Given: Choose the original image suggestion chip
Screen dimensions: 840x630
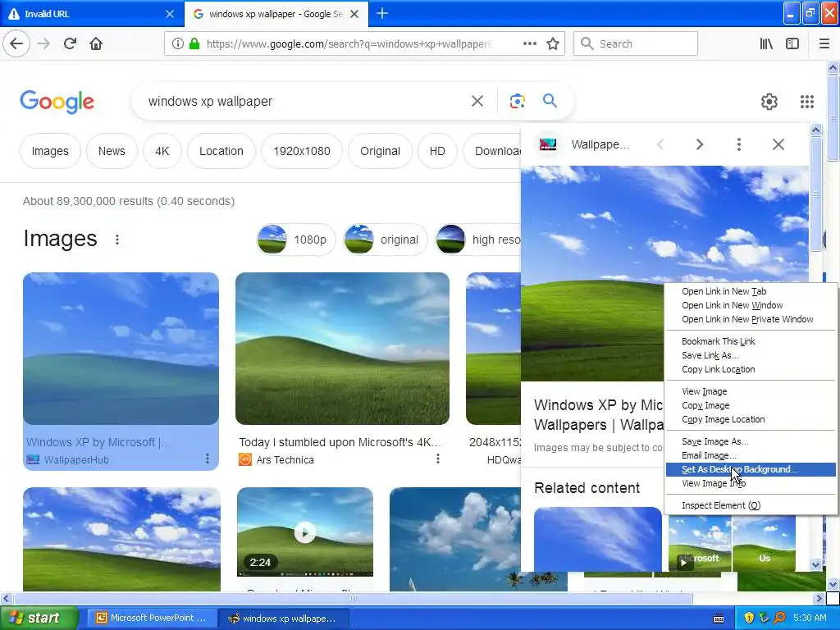Looking at the screenshot, I should 386,240.
